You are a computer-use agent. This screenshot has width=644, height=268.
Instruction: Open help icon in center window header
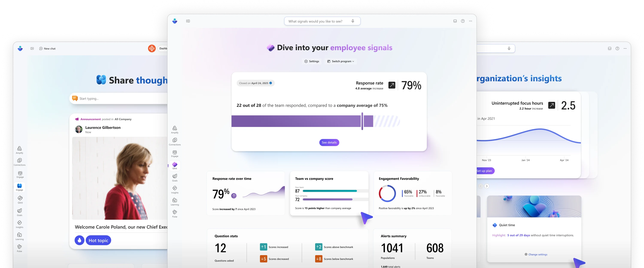click(463, 21)
